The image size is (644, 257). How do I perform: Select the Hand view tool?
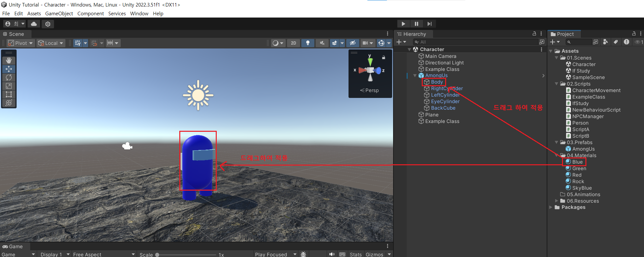(x=9, y=61)
